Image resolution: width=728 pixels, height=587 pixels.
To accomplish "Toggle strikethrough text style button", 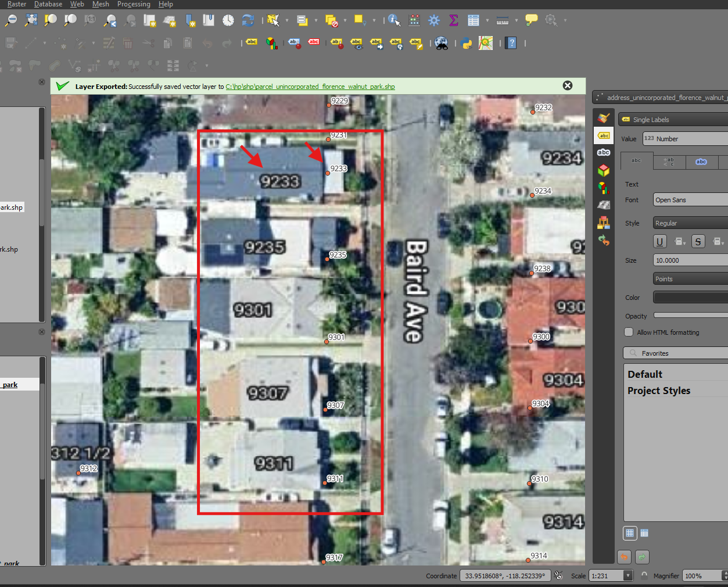I will pos(698,242).
